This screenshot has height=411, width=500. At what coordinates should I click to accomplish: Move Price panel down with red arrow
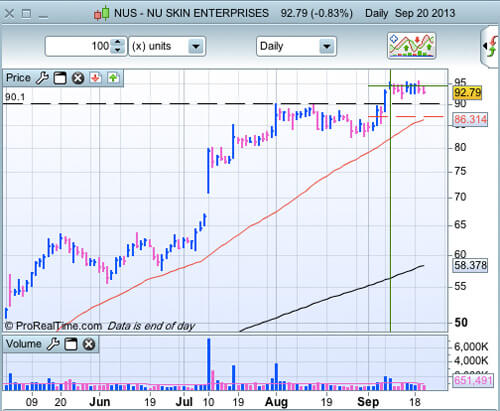pyautogui.click(x=96, y=78)
